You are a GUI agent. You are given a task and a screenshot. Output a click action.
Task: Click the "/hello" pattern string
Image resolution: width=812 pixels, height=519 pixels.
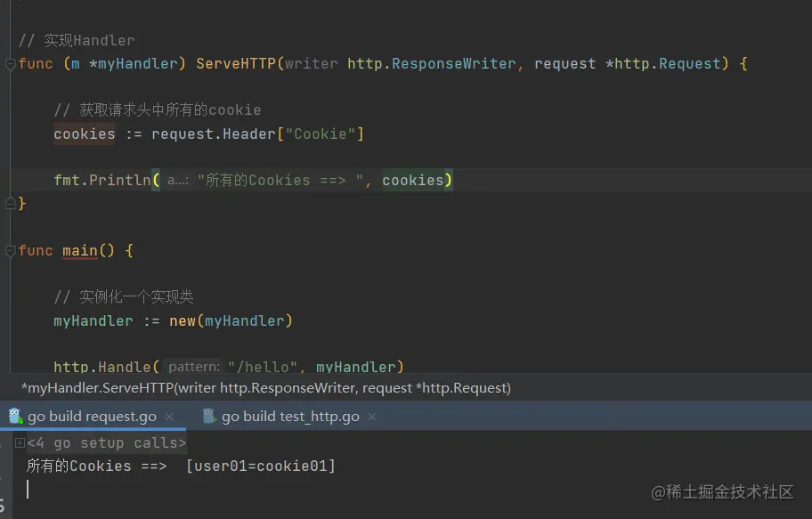click(x=263, y=367)
